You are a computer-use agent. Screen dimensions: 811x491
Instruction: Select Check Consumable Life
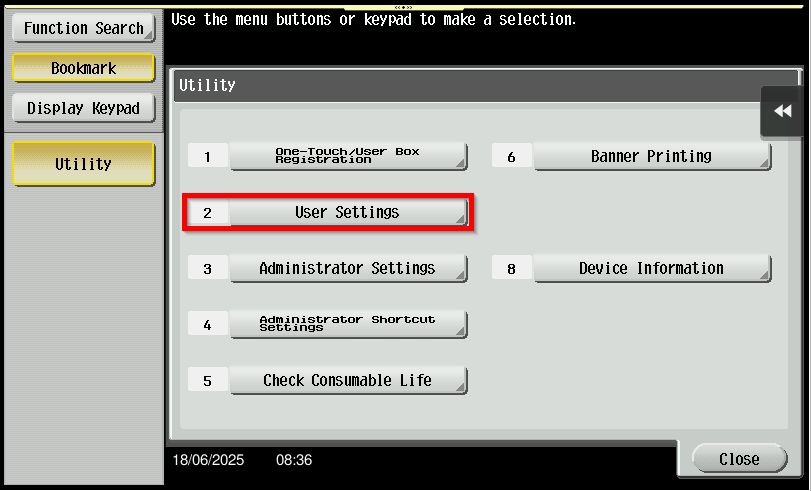[347, 381]
